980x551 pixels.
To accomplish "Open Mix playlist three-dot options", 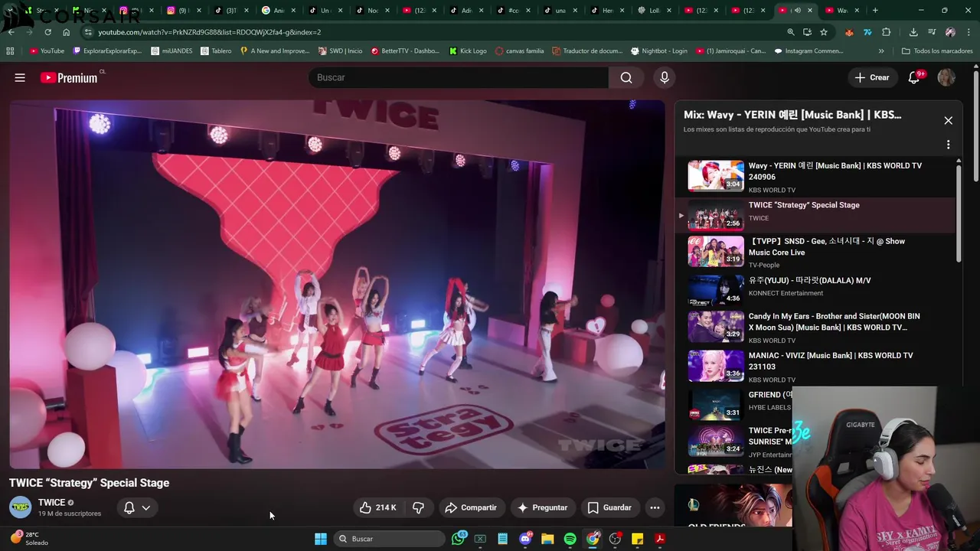I will [x=948, y=145].
